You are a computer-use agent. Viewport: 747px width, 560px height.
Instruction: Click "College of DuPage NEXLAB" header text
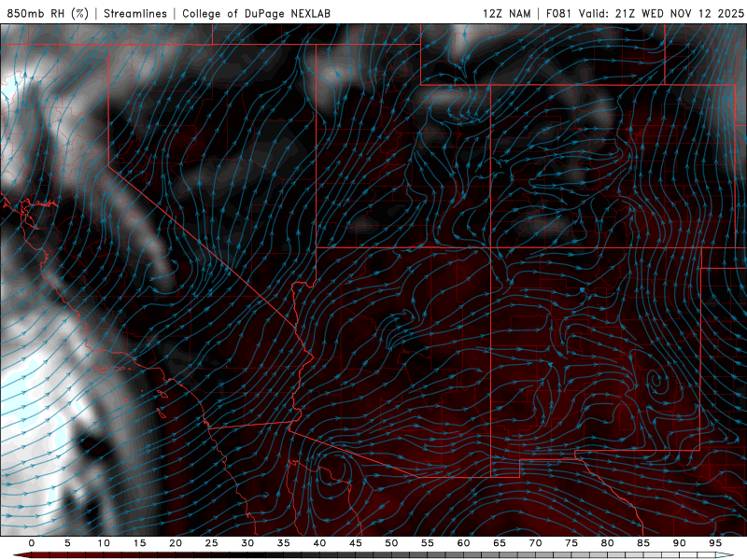(256, 13)
